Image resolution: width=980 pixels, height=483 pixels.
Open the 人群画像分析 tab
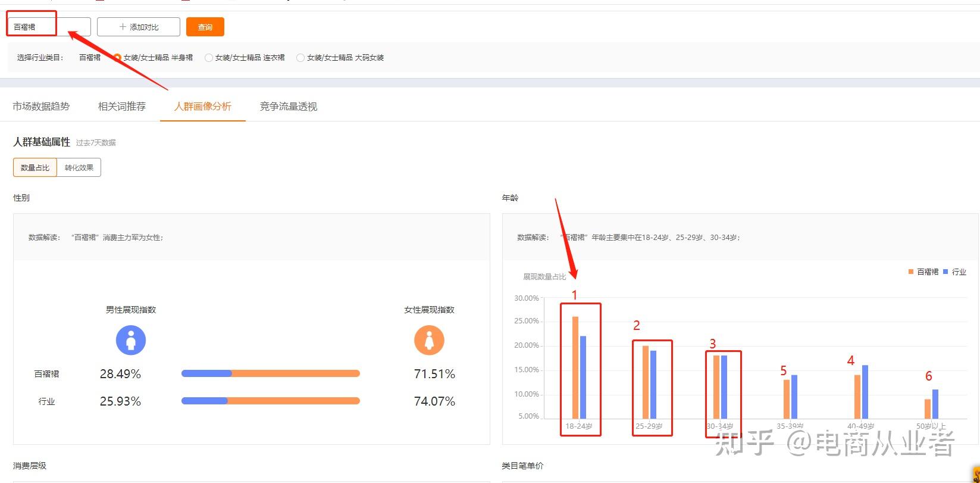coord(203,107)
